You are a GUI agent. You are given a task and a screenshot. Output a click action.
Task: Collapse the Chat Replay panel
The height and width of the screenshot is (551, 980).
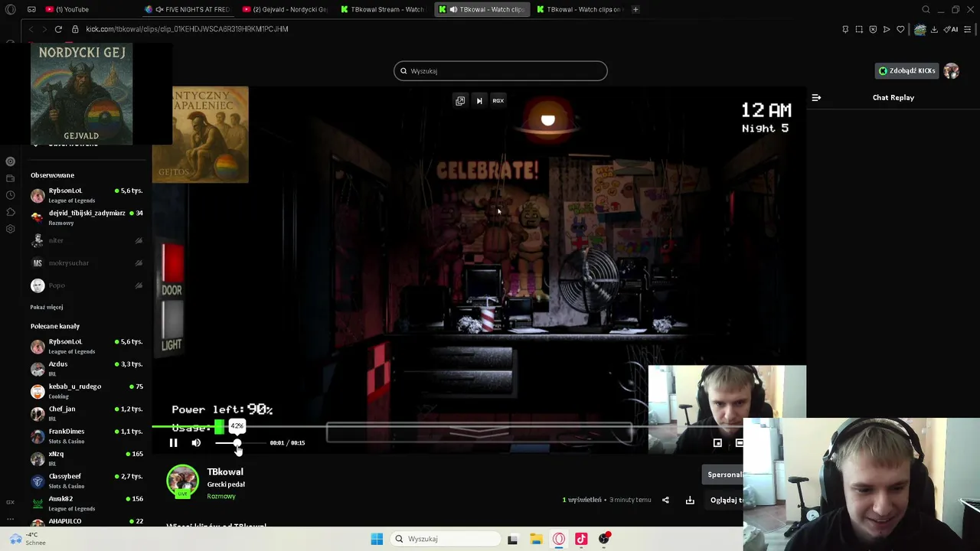coord(816,98)
